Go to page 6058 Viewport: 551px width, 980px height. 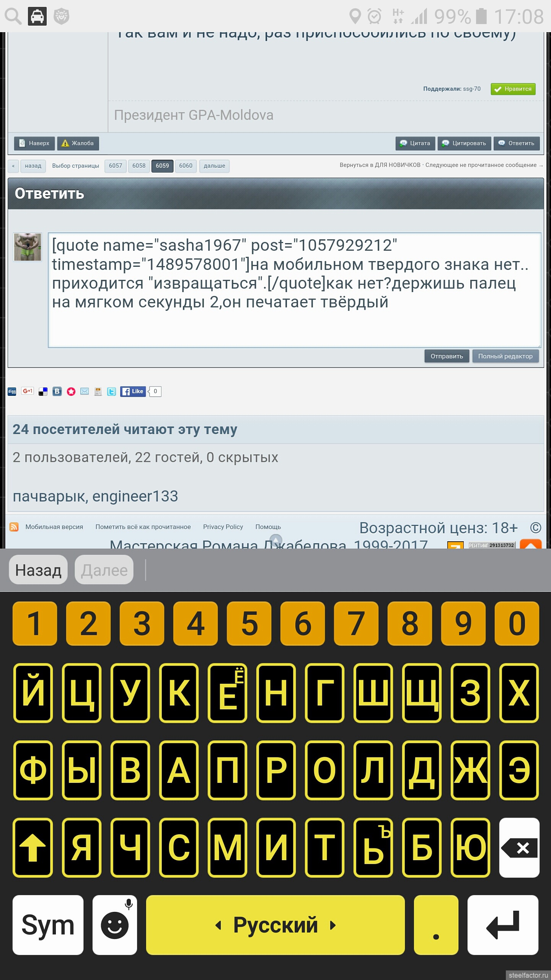click(139, 166)
